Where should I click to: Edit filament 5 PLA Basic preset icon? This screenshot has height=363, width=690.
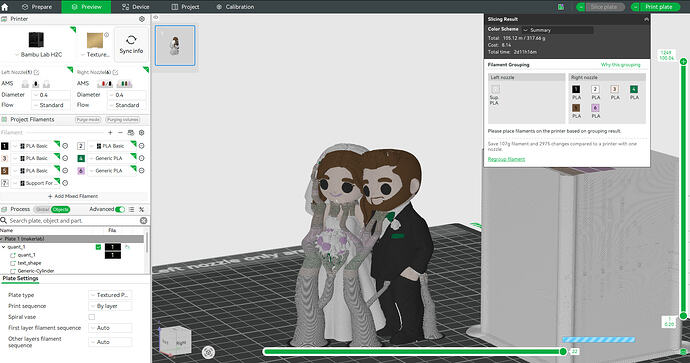tap(65, 171)
